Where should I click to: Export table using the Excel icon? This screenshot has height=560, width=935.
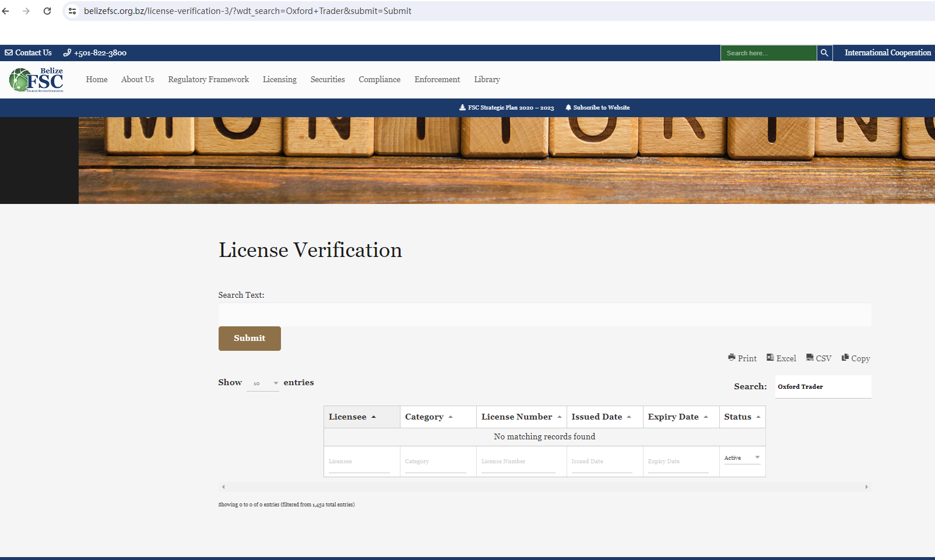[770, 358]
